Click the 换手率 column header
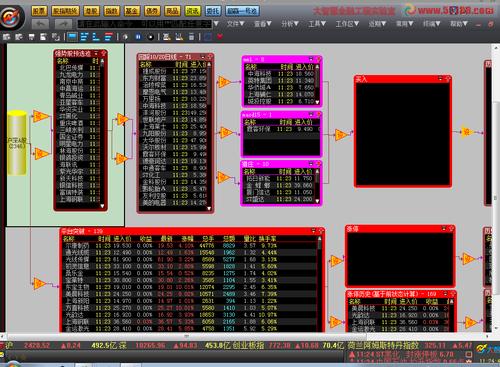 [x=267, y=239]
